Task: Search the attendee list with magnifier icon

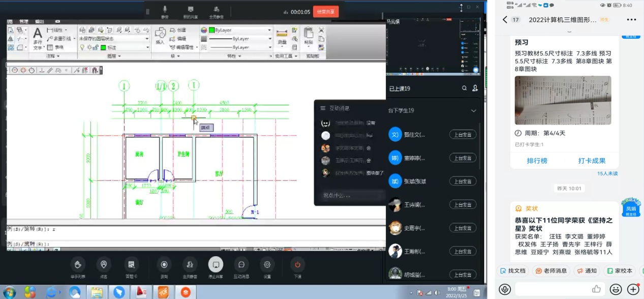Action: pyautogui.click(x=464, y=88)
